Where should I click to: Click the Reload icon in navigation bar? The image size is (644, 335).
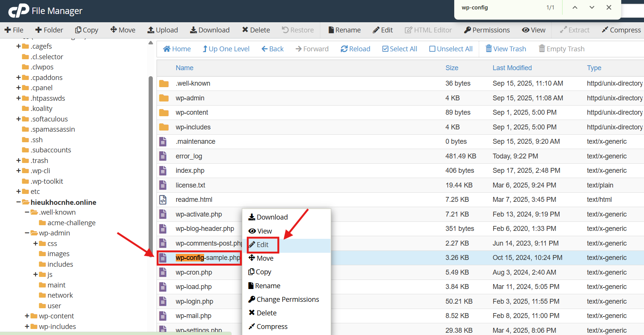[344, 49]
